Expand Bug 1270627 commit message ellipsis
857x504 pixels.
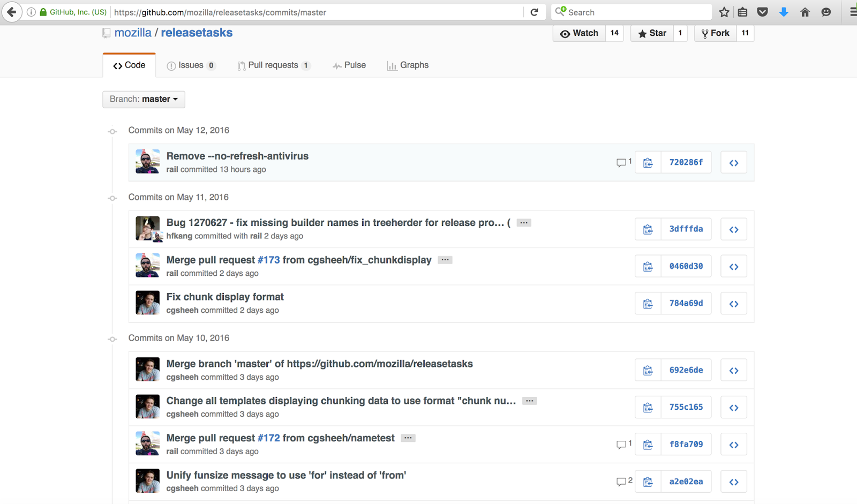[x=523, y=223]
